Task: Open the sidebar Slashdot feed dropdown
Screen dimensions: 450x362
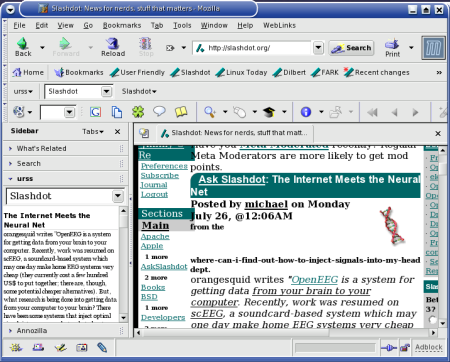Action: tap(118, 196)
